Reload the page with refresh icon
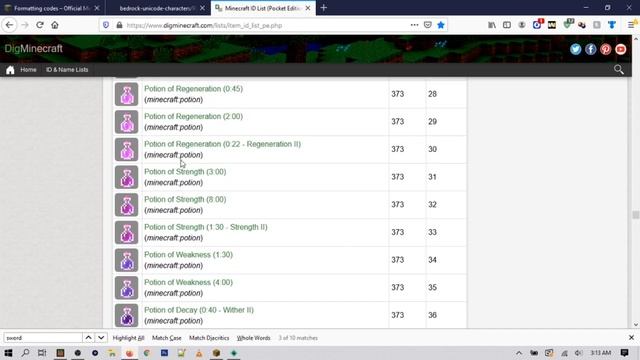 40,25
